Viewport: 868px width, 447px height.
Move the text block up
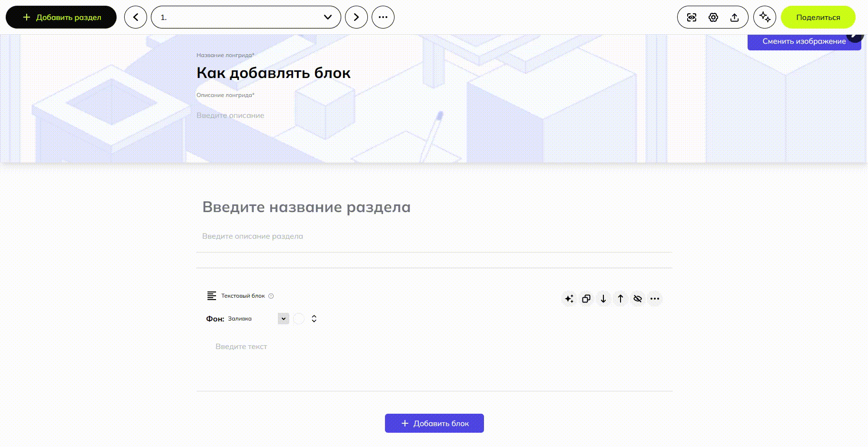pos(621,299)
